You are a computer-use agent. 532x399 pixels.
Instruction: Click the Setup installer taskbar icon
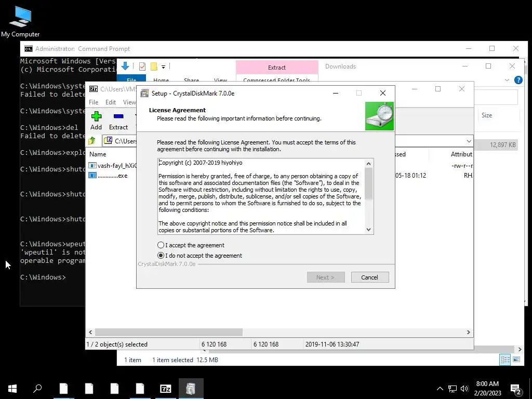[x=191, y=389]
